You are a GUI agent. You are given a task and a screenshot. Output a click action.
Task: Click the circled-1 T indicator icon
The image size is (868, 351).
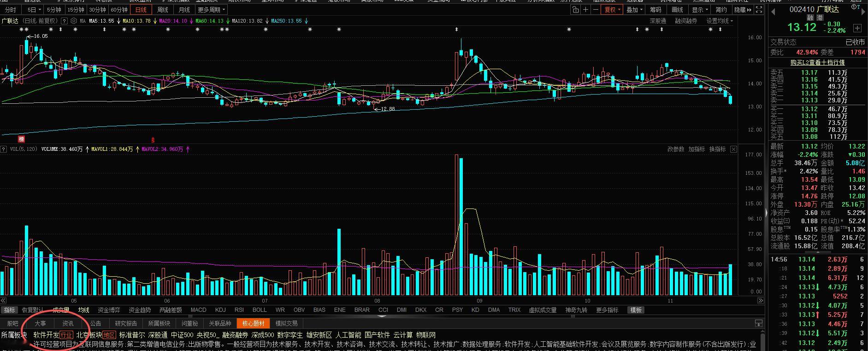856,6
